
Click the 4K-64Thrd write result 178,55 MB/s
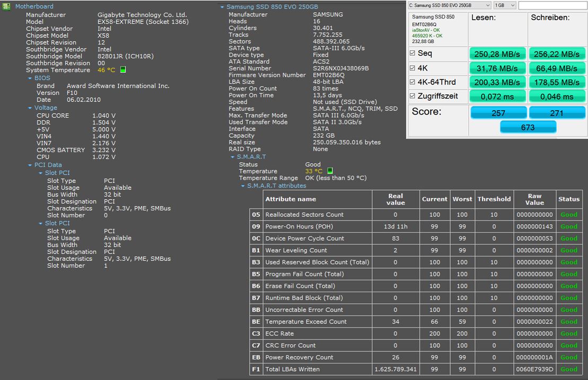pos(557,83)
